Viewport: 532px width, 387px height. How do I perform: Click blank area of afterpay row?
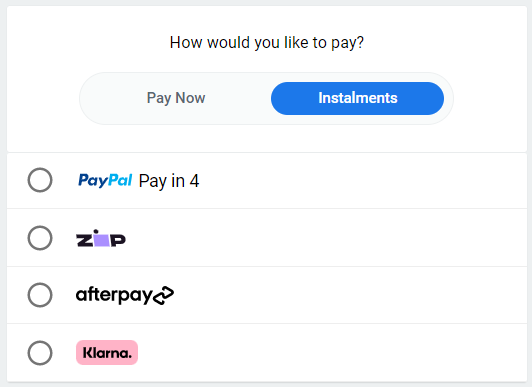pos(349,295)
